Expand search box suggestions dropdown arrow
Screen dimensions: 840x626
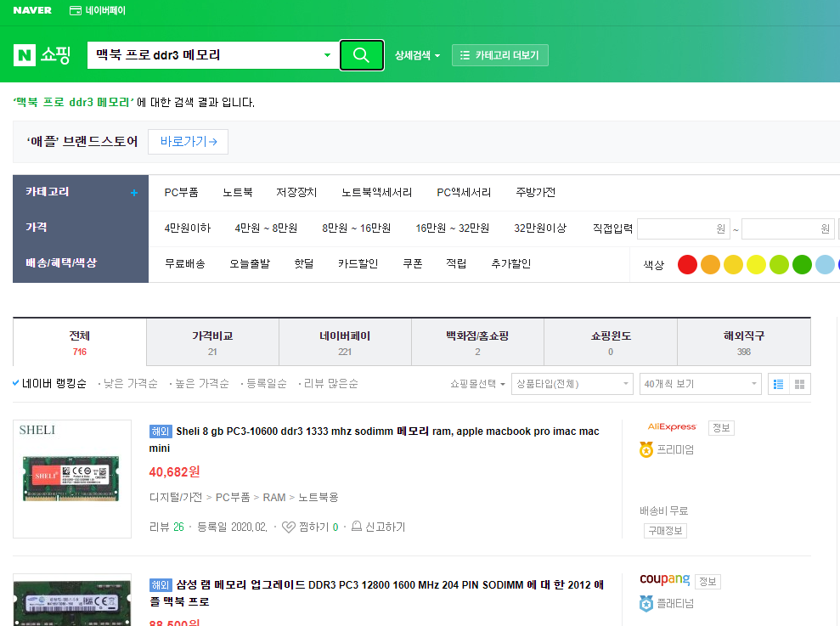[x=327, y=55]
